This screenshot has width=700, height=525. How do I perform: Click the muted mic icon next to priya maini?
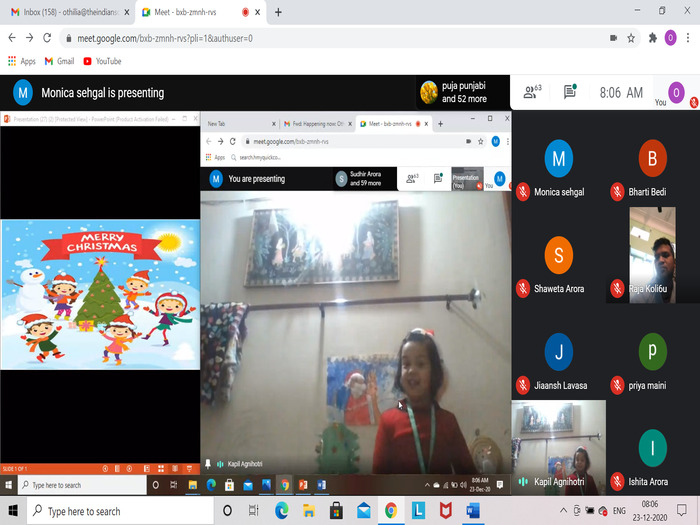[617, 385]
